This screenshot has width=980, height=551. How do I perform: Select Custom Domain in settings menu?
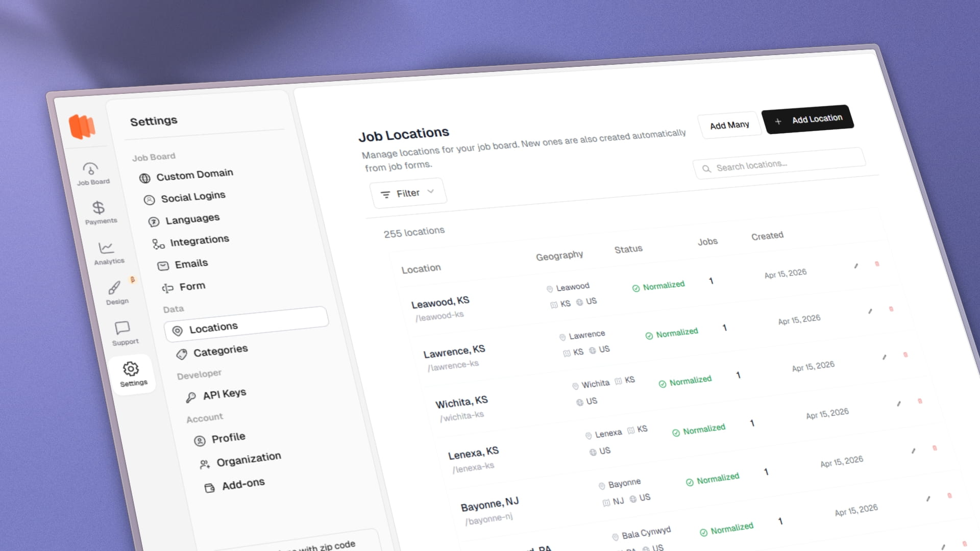194,175
